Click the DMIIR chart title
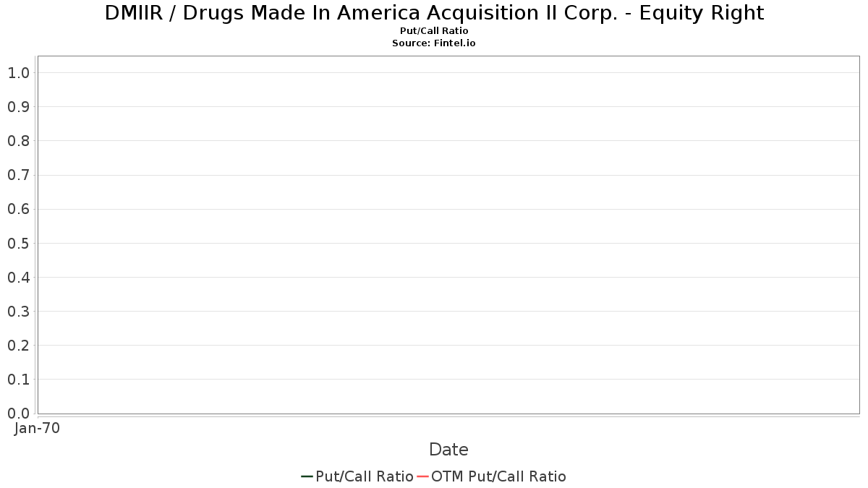The height and width of the screenshot is (488, 868). 434,13
